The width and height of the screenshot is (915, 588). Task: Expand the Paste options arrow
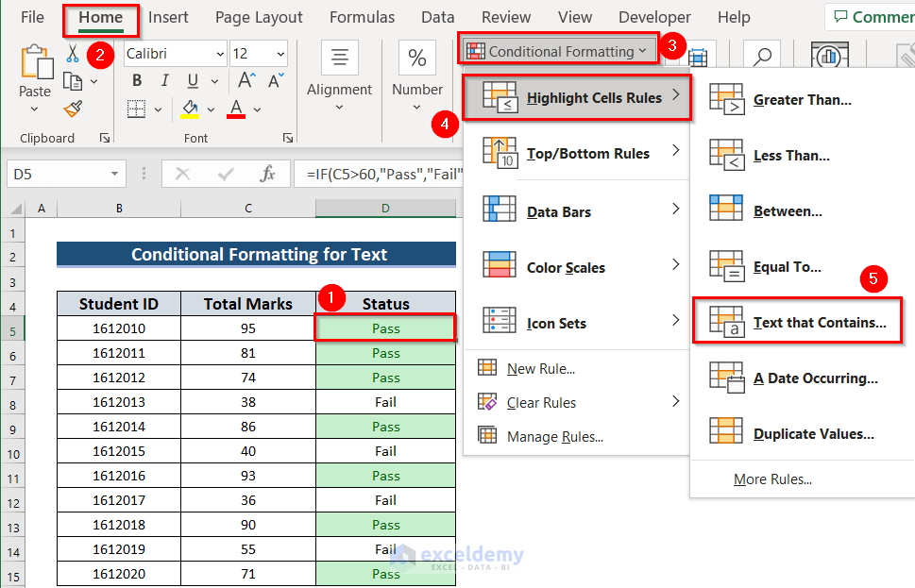[34, 109]
